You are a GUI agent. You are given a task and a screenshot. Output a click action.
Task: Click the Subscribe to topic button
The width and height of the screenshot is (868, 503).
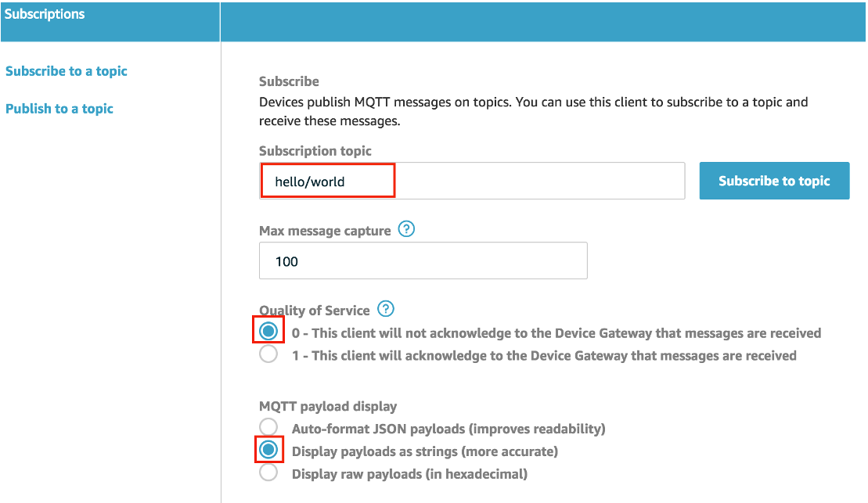point(774,181)
